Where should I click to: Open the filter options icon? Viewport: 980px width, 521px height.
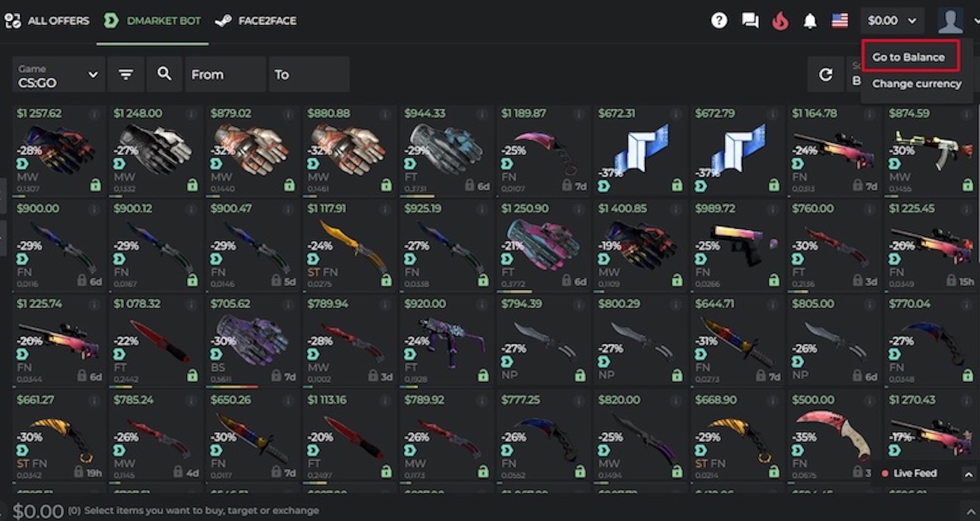(126, 74)
